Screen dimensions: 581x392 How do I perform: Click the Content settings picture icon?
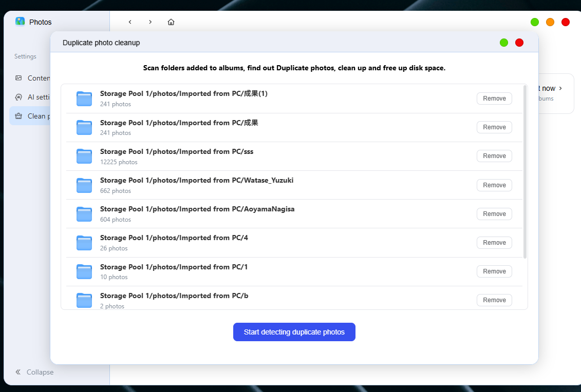pyautogui.click(x=18, y=78)
